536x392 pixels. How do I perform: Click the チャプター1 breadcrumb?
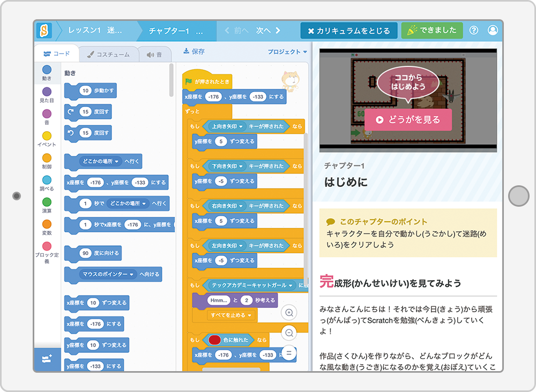pyautogui.click(x=176, y=31)
